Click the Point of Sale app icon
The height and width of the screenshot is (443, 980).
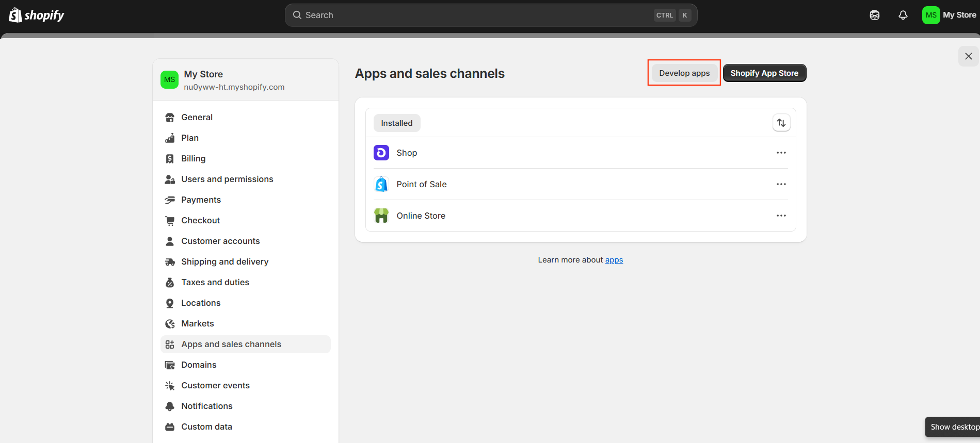[x=381, y=184]
